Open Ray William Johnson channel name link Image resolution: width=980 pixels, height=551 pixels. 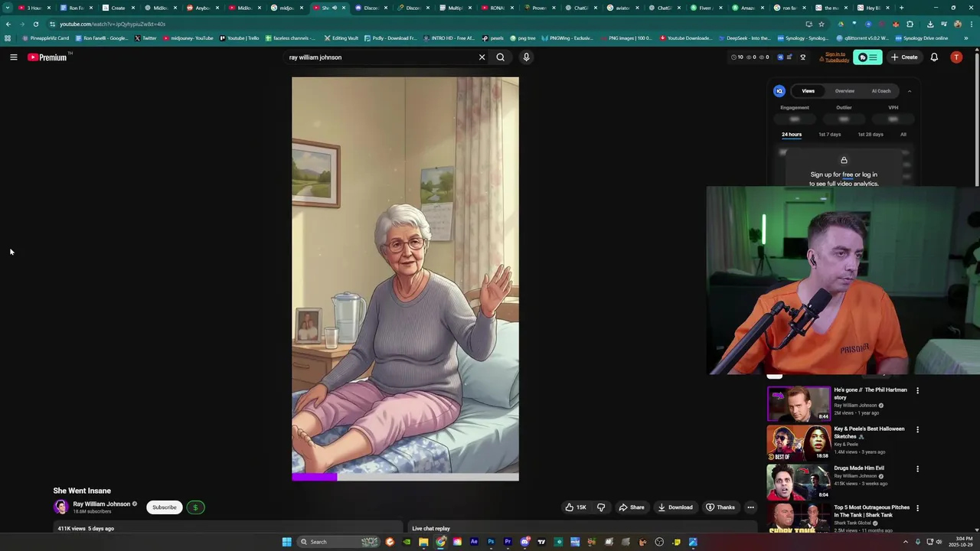point(102,504)
